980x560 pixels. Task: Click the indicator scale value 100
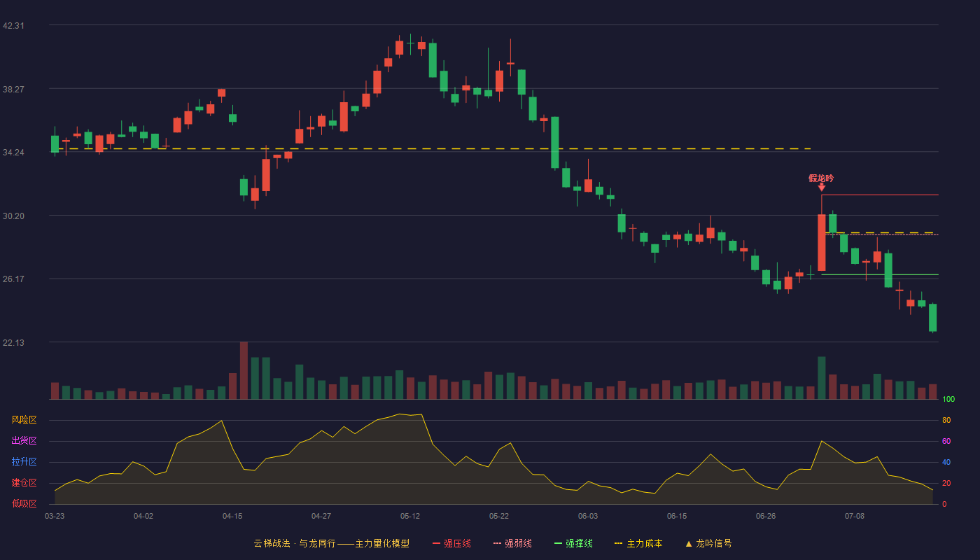click(x=948, y=400)
